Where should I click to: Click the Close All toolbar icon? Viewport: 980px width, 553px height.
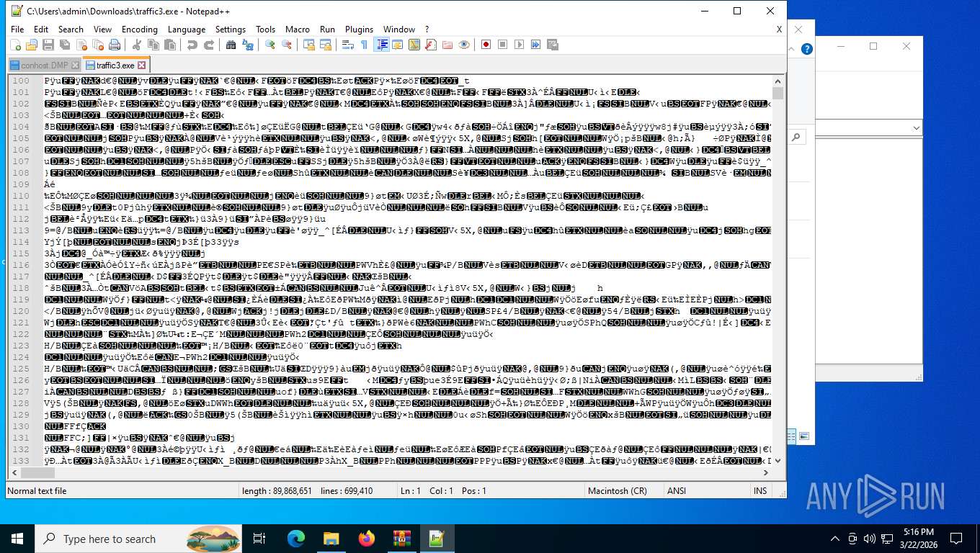click(x=97, y=45)
